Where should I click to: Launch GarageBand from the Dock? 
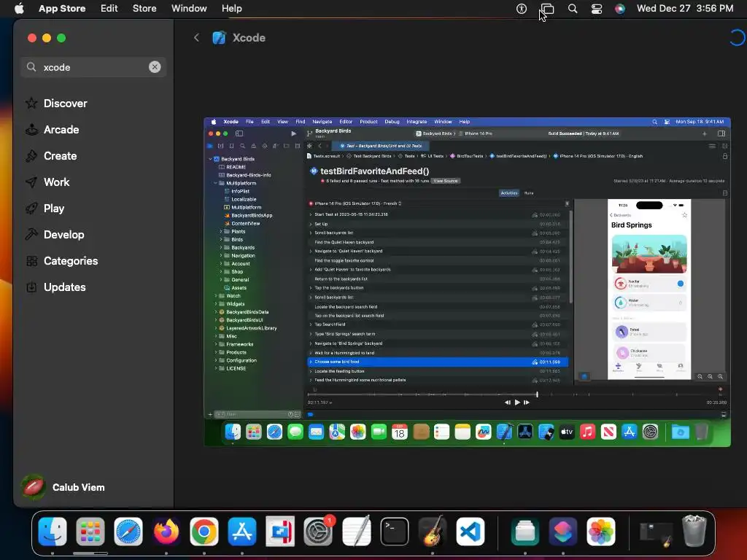(x=433, y=532)
